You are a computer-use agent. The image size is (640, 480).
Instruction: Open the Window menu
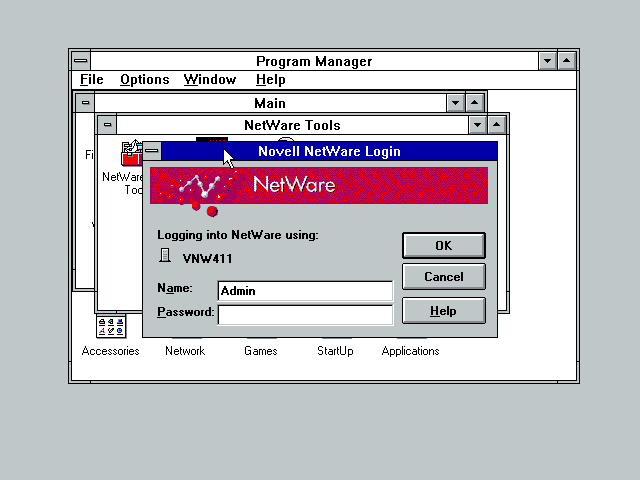tap(210, 79)
